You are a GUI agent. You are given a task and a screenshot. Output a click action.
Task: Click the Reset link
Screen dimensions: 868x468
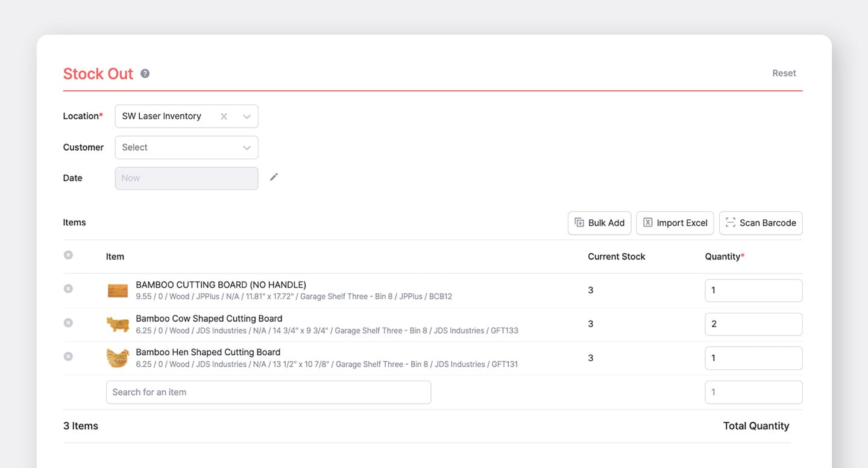coord(784,72)
